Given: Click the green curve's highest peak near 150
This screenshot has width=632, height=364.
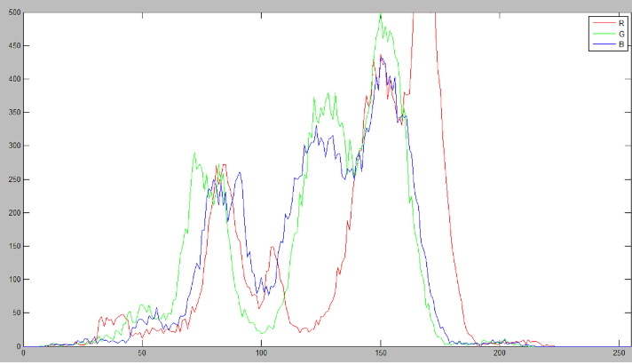Looking at the screenshot, I should pyautogui.click(x=381, y=13).
